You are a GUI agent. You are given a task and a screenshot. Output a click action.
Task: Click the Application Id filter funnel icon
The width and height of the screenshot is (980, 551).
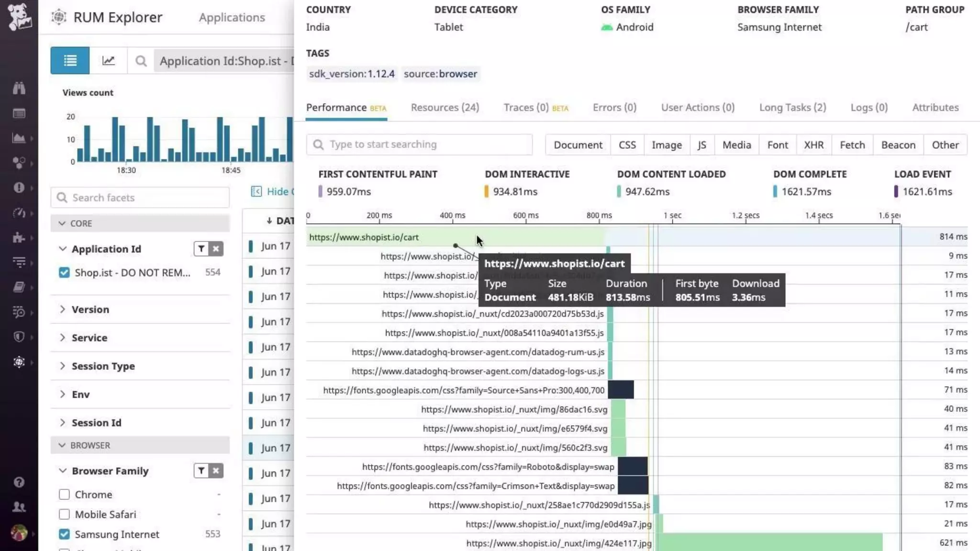[x=201, y=249]
